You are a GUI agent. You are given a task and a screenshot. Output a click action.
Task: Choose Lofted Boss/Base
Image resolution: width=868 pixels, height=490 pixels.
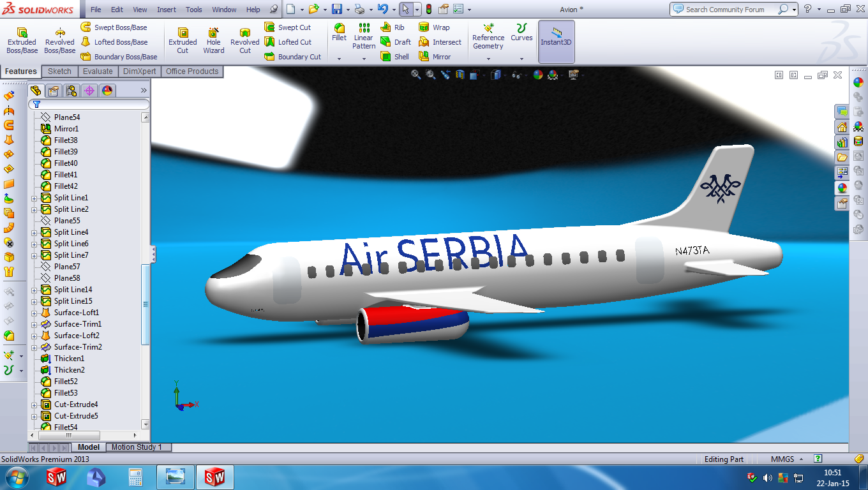pyautogui.click(x=114, y=42)
